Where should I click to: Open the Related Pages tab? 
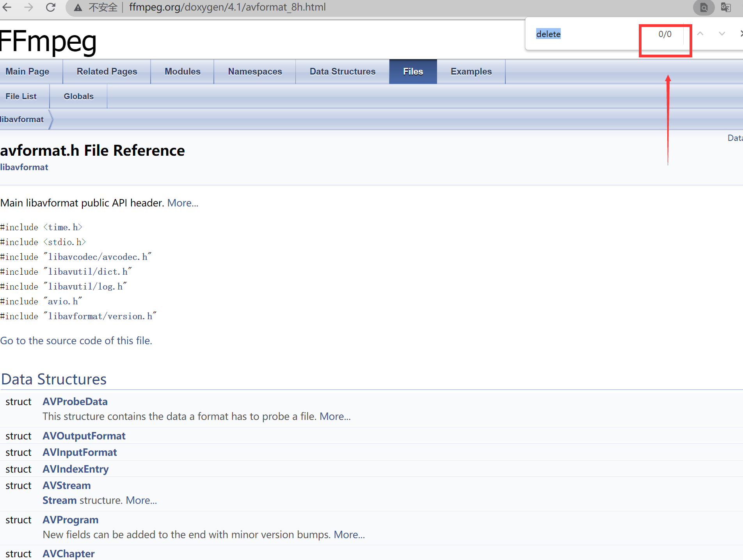point(107,71)
